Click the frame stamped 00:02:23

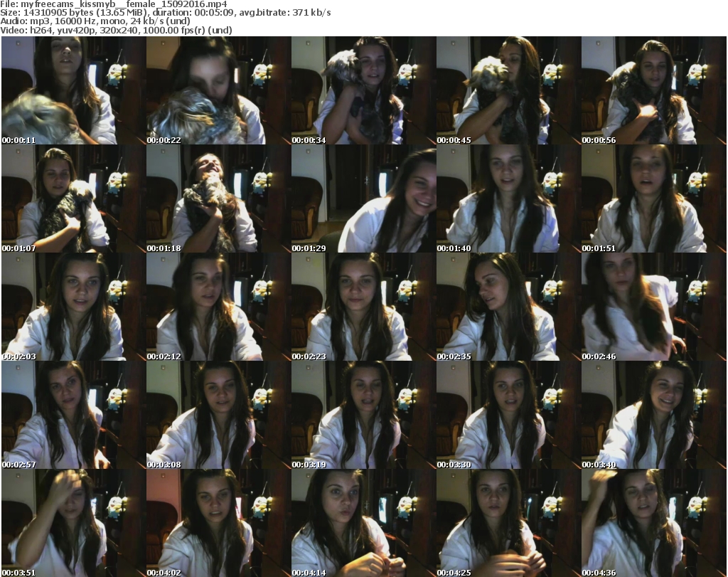tap(363, 307)
